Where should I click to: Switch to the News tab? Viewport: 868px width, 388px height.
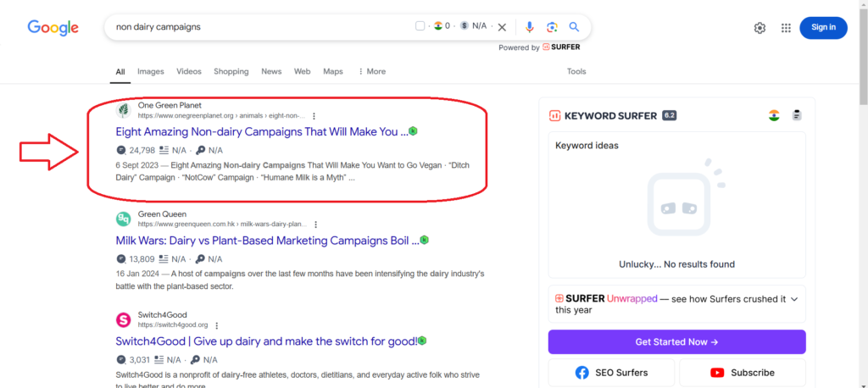(271, 71)
